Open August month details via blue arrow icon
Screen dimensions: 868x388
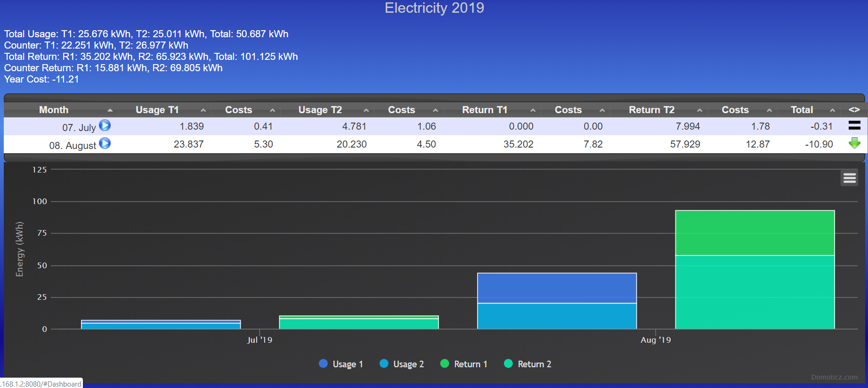pyautogui.click(x=105, y=143)
